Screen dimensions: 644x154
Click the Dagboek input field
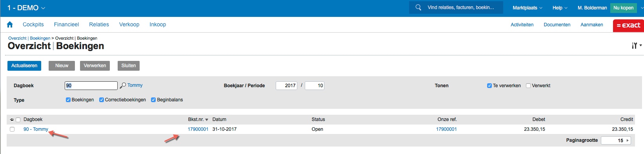coord(91,86)
